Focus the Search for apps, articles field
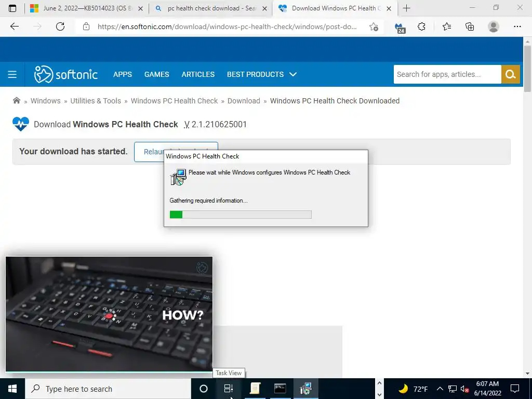Screen dimensions: 532x399 (447, 74)
